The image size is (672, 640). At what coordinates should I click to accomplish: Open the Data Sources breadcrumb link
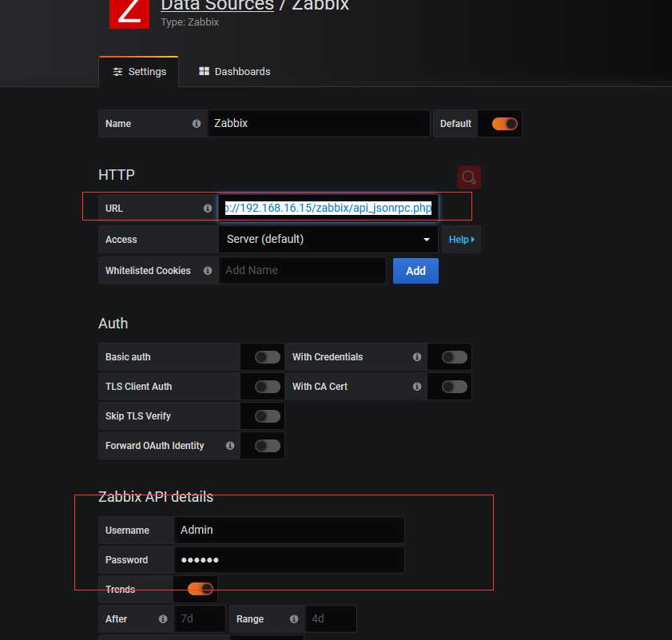pos(217,5)
